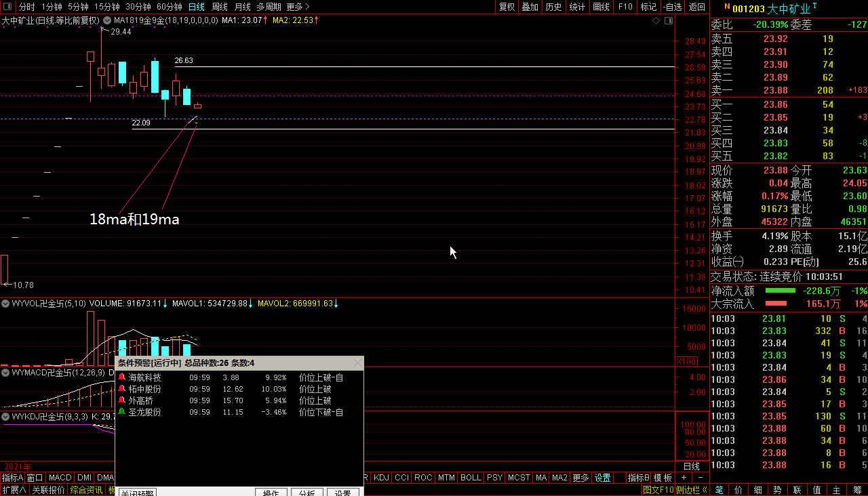Click the 历史 history button
This screenshot has width=868, height=496.
pos(553,7)
